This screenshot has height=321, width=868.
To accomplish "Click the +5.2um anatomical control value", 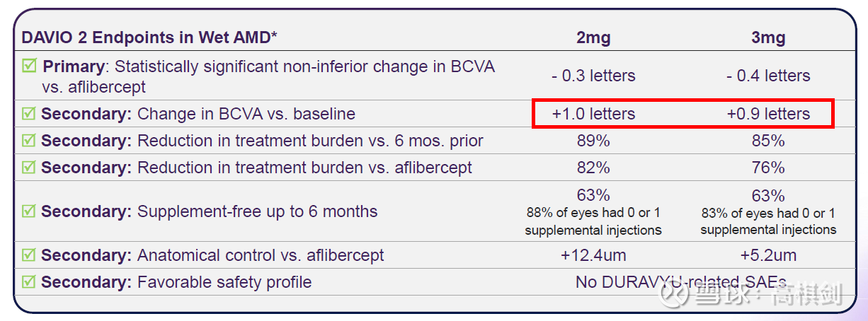I will (x=768, y=255).
